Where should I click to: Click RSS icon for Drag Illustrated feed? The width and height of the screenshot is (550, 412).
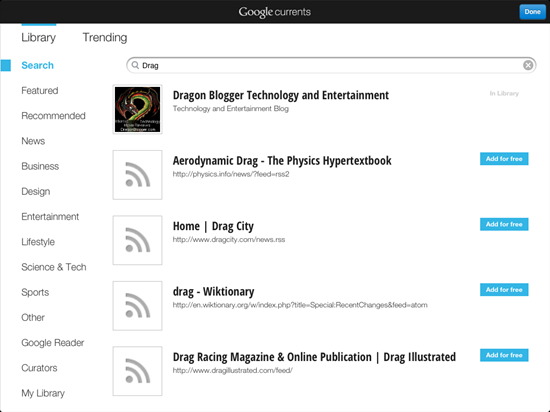[138, 371]
